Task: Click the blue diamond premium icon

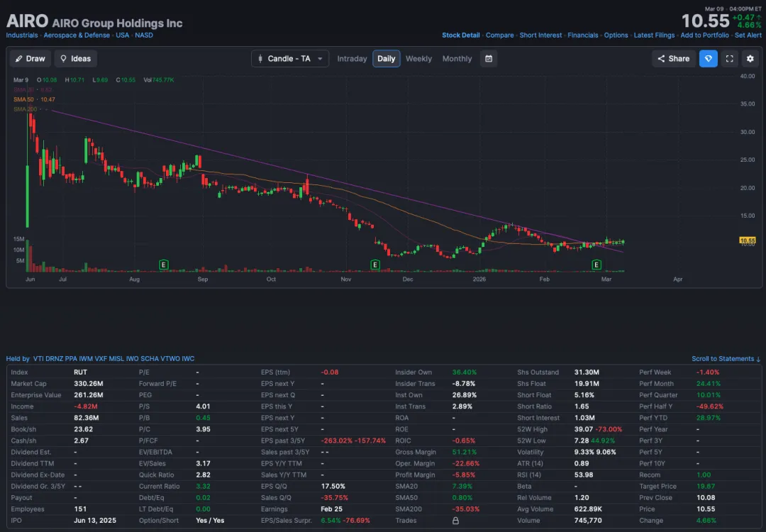Action: pos(709,59)
